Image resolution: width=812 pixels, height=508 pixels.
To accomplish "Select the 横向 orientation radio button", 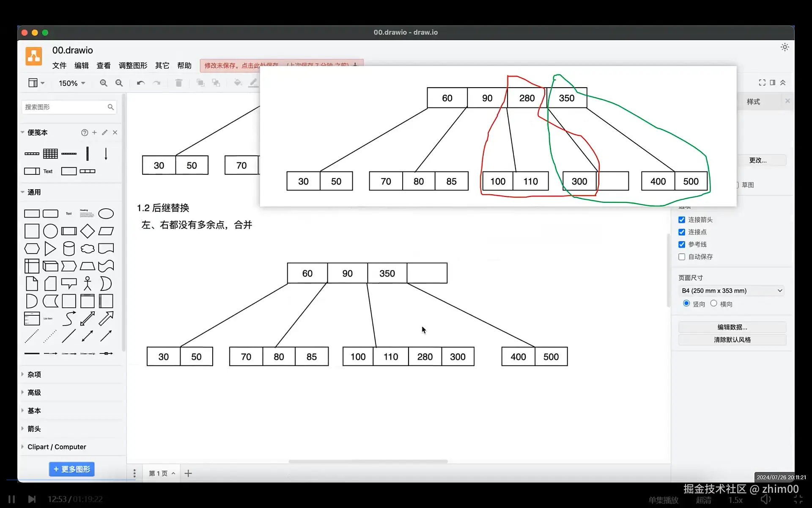I will (714, 303).
